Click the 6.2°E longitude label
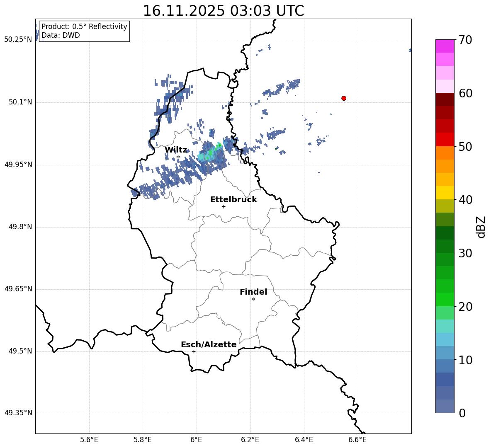Viewport: 491px width, 448px height. (x=250, y=440)
